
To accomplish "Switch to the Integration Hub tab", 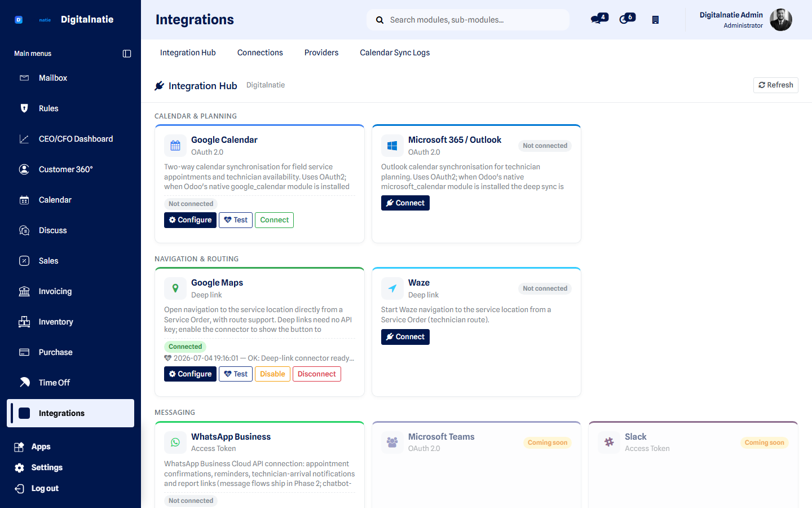I will point(188,52).
